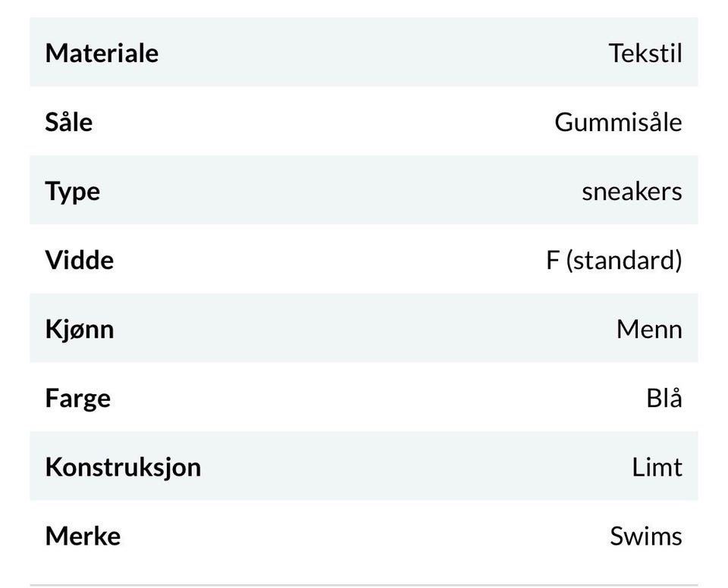The width and height of the screenshot is (728, 588).
Task: Click the Farge label
Action: (78, 399)
